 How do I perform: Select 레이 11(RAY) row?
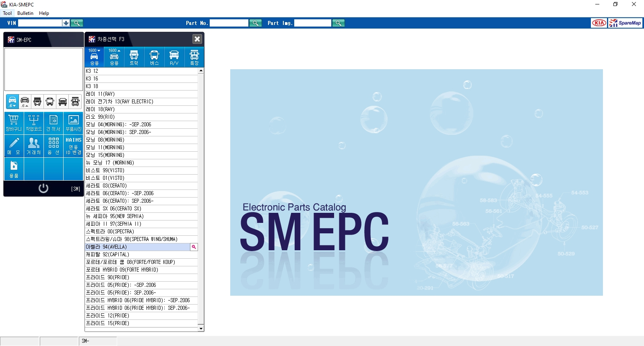click(x=141, y=94)
